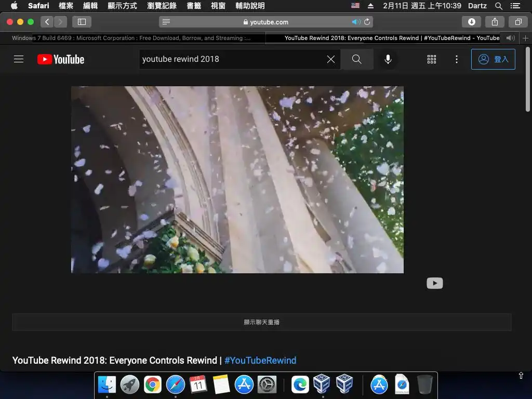
Task: Open the 顯示方式 menu
Action: [x=122, y=5]
